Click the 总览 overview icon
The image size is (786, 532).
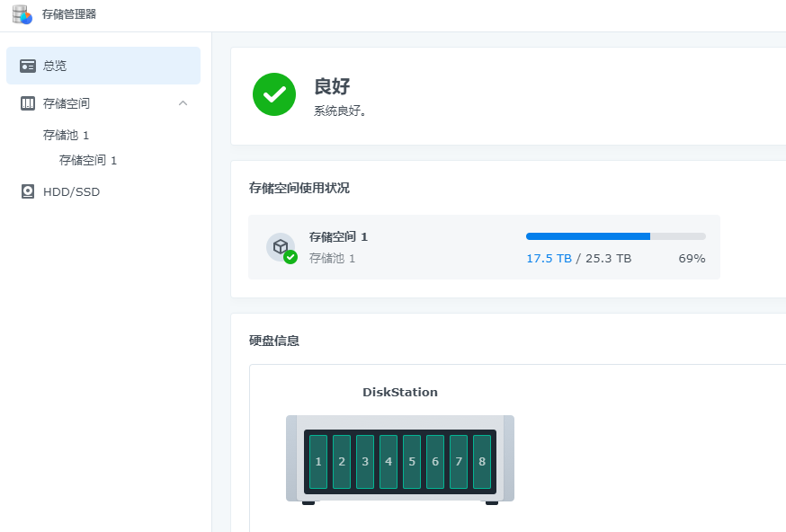pos(28,66)
